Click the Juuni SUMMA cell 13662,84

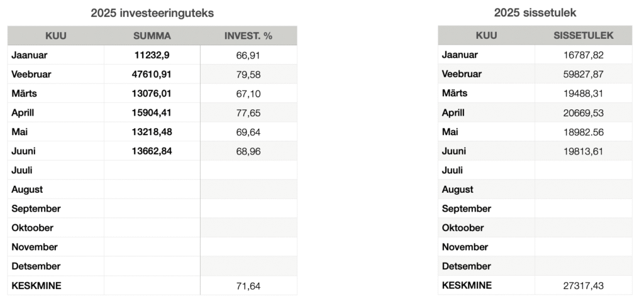coord(152,151)
